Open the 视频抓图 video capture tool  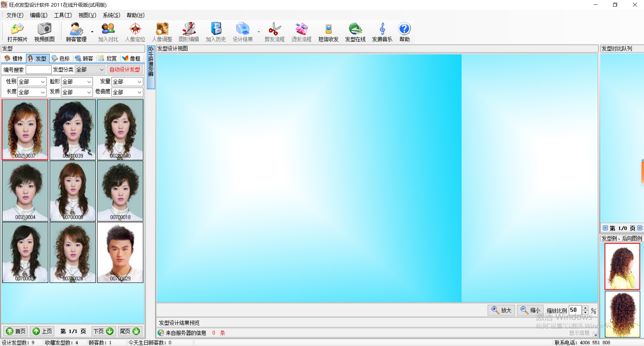(44, 32)
